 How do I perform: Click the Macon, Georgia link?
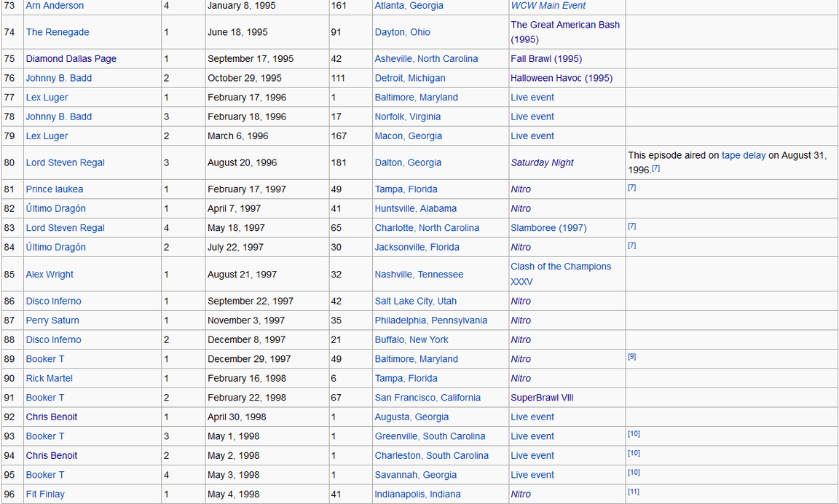[409, 136]
